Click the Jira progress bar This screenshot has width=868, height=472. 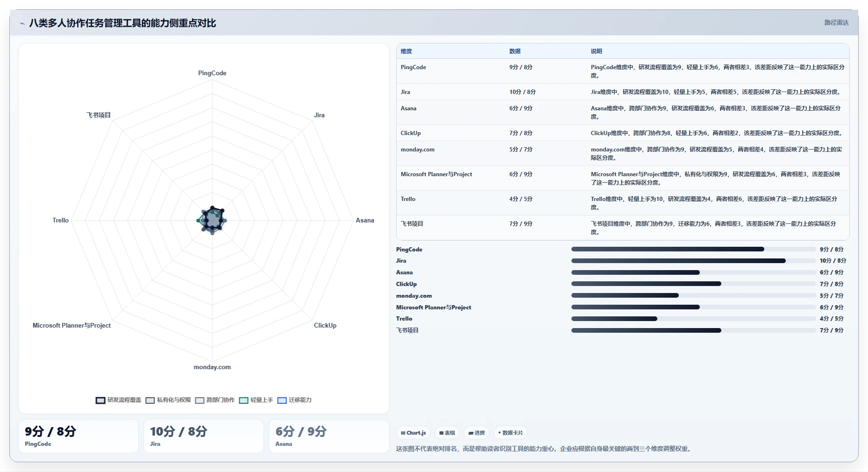click(693, 261)
